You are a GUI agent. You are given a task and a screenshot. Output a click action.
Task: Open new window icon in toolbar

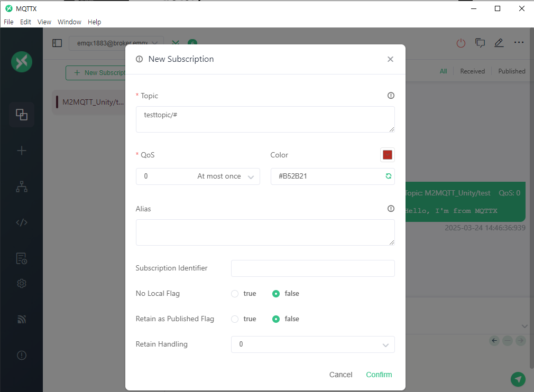click(x=480, y=43)
